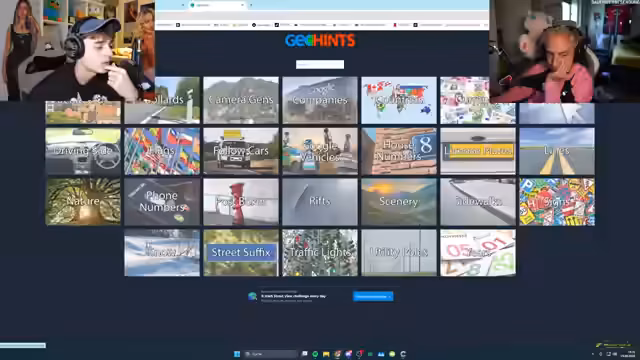The height and width of the screenshot is (360, 640).
Task: Select the Countries world map tile
Action: click(x=399, y=100)
